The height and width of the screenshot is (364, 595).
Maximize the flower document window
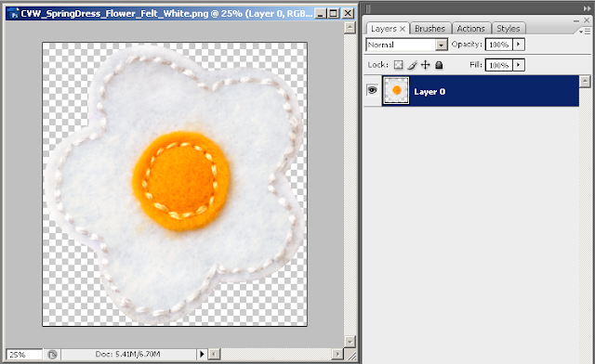pos(334,14)
